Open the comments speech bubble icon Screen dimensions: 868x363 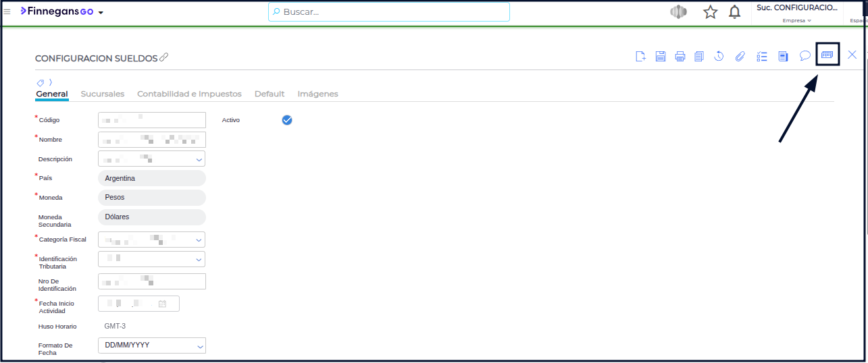pos(805,55)
